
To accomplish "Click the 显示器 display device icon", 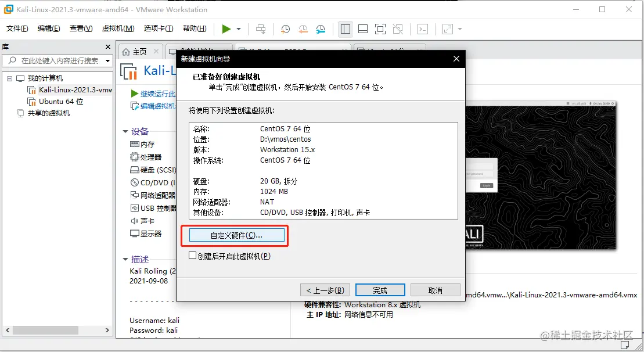I will point(134,234).
